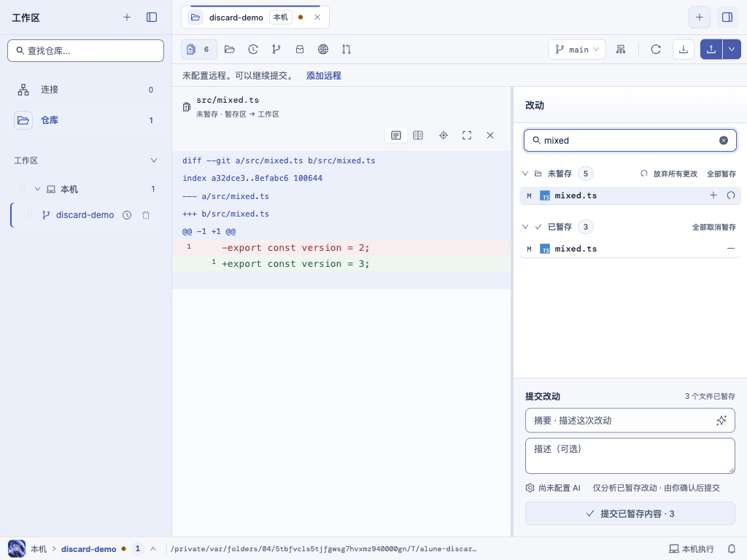Click the network connections icon near main
747x560 pixels.
621,50
